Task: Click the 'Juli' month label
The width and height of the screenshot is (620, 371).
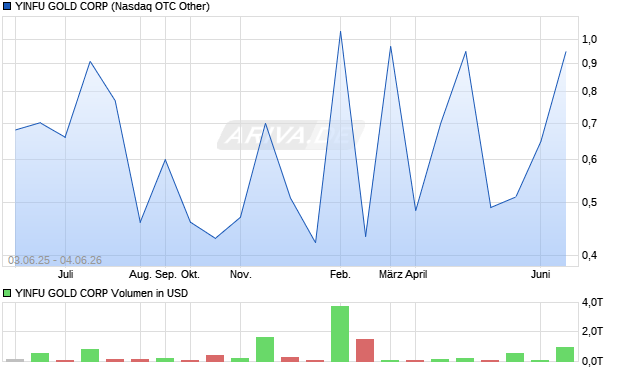Action: (x=66, y=274)
